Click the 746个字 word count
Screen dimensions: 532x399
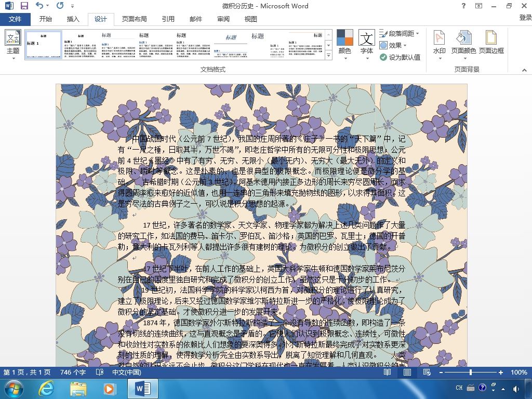pos(73,372)
